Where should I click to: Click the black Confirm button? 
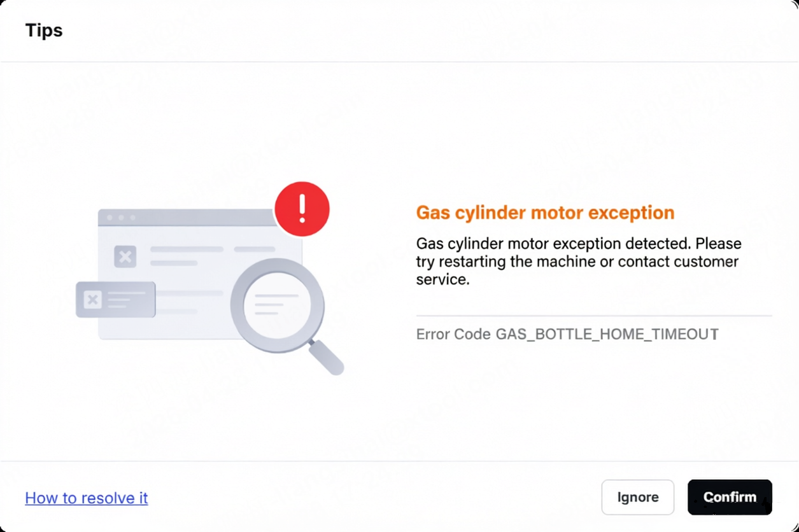click(730, 497)
